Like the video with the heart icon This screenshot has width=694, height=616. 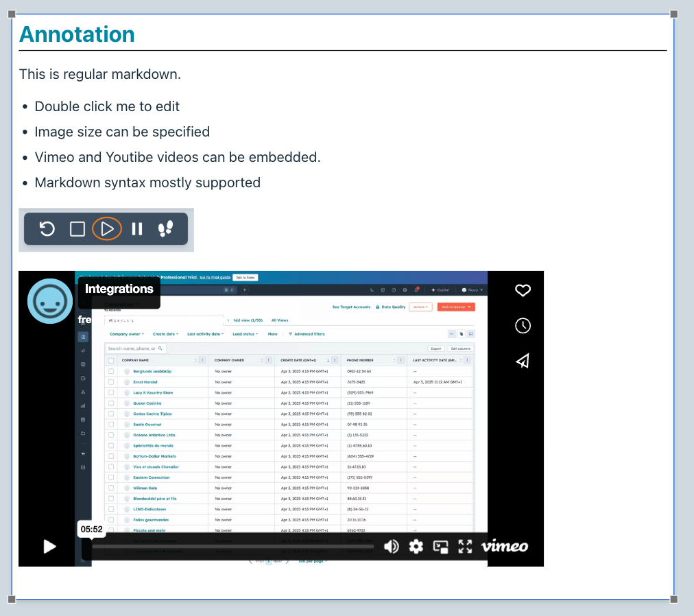pos(523,291)
